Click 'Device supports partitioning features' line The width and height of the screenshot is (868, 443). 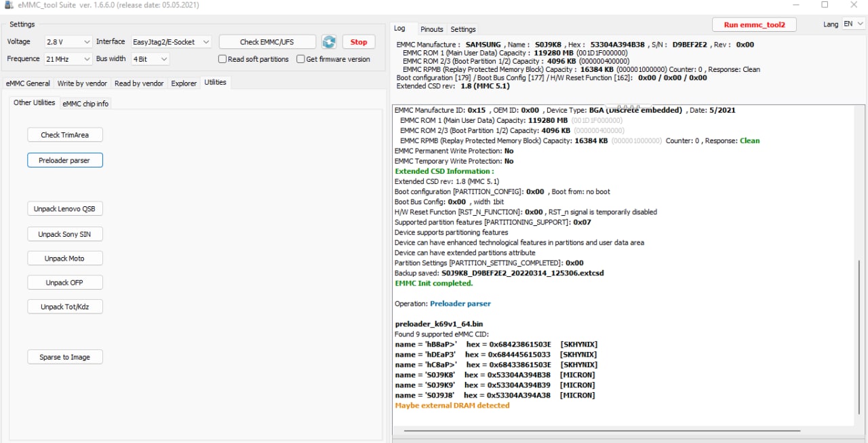click(x=452, y=232)
